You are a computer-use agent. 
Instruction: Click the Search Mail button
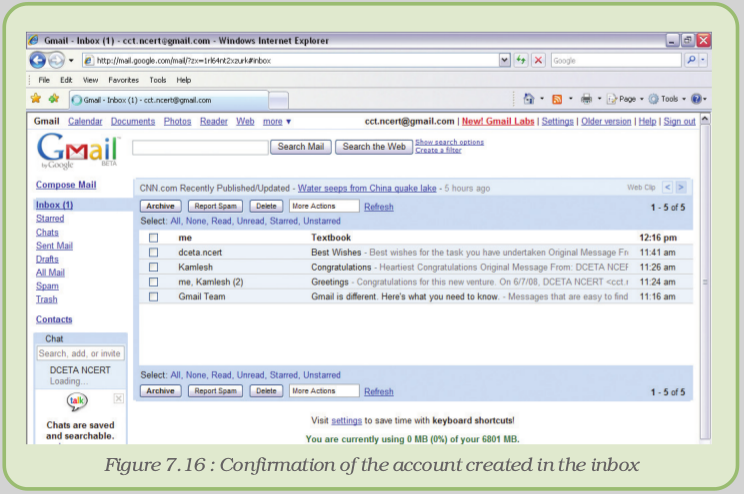coord(301,147)
